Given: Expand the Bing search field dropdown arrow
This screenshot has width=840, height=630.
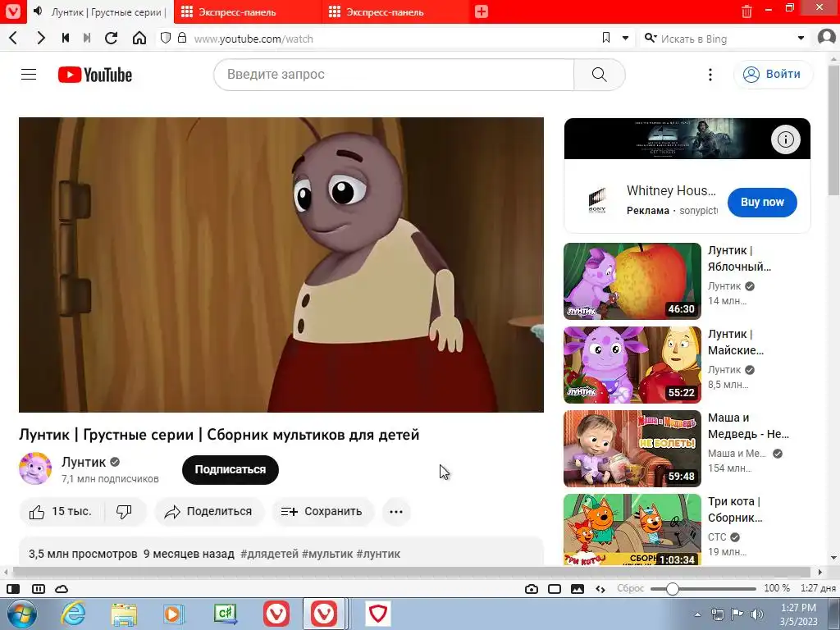Looking at the screenshot, I should 801,38.
